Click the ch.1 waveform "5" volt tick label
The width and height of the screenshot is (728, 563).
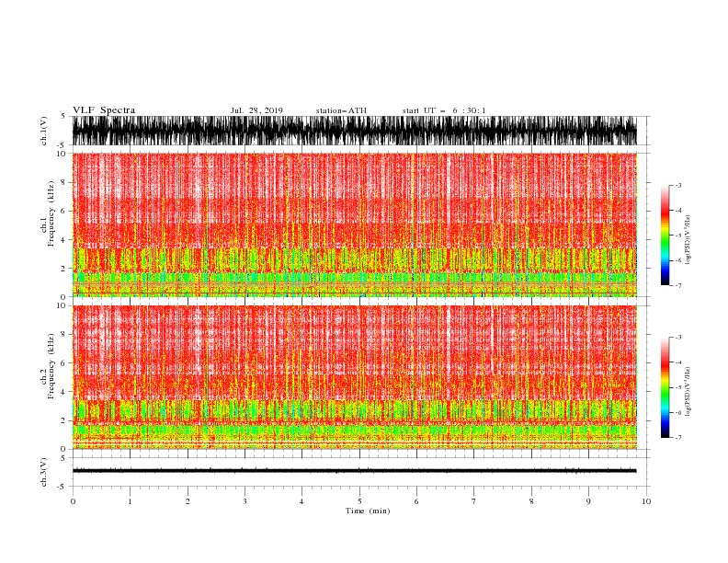point(63,116)
